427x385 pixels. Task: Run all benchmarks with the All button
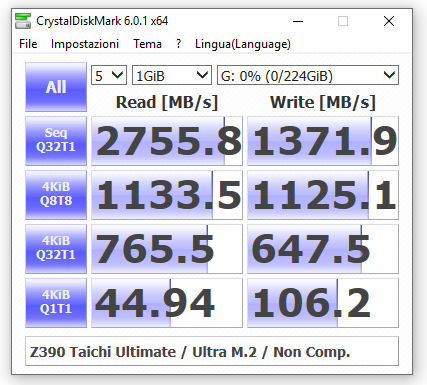pyautogui.click(x=56, y=87)
